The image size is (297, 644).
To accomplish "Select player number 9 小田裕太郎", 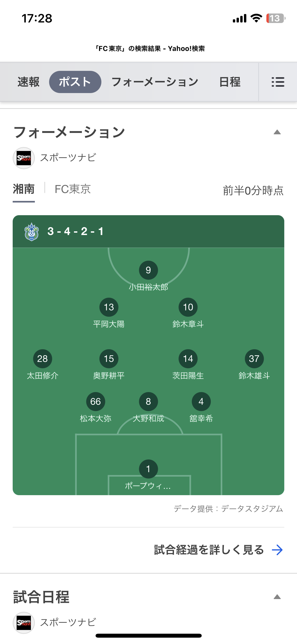I will pyautogui.click(x=148, y=270).
